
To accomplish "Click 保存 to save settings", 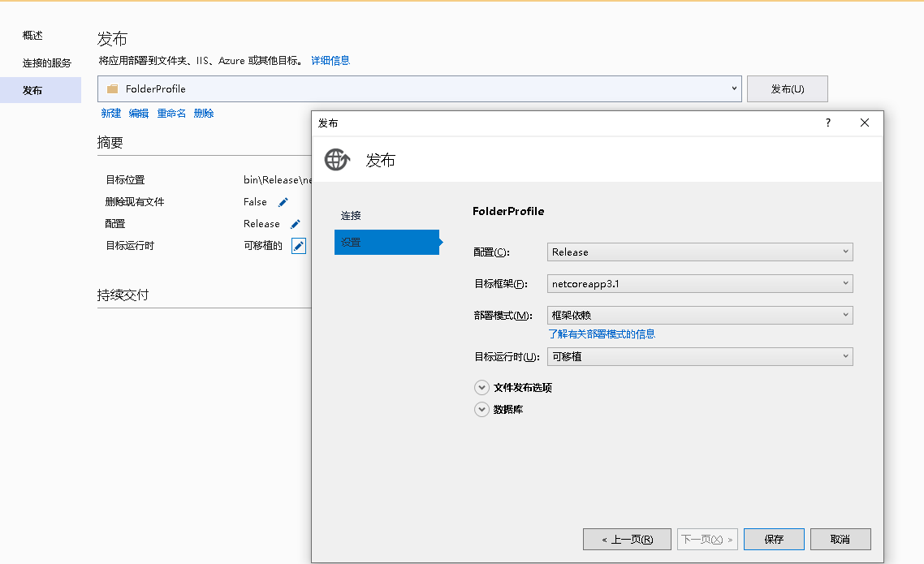I will click(774, 540).
